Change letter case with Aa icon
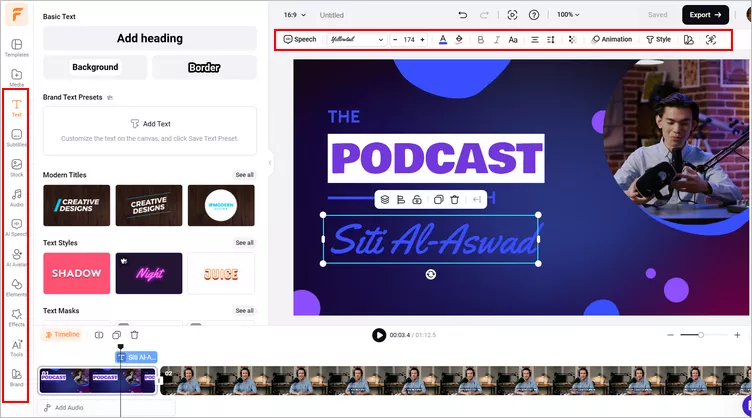 [x=513, y=40]
